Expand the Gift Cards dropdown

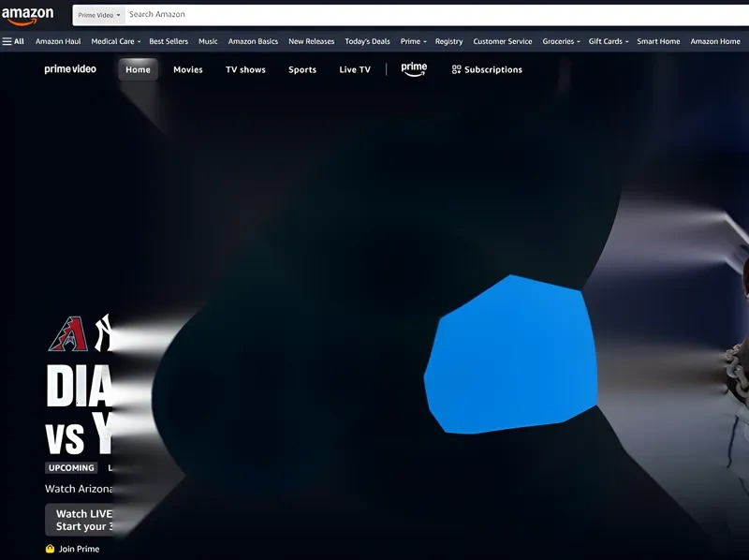click(608, 41)
